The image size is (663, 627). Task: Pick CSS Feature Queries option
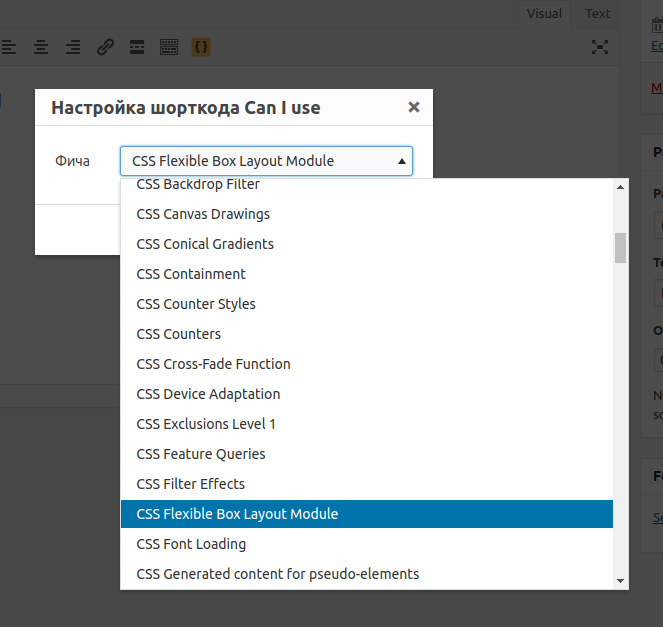point(201,454)
